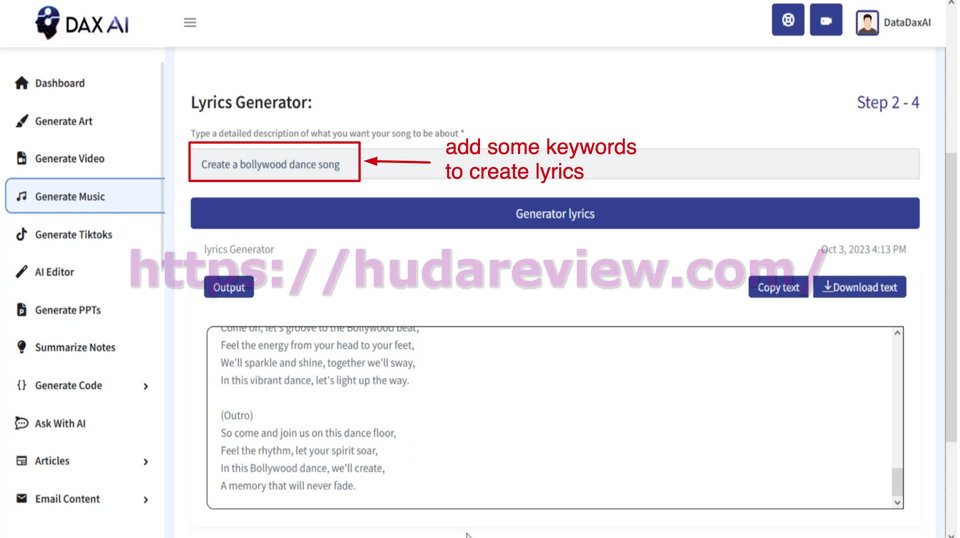Screen dimensions: 960x538
Task: Click the DAX AI logo
Action: [x=82, y=23]
